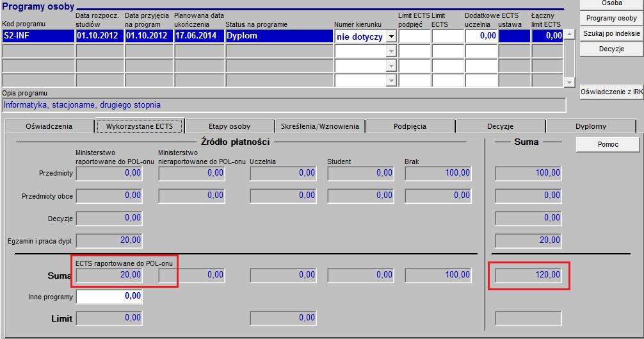
Task: Switch to the Etapy osoby tab
Action: pos(230,126)
